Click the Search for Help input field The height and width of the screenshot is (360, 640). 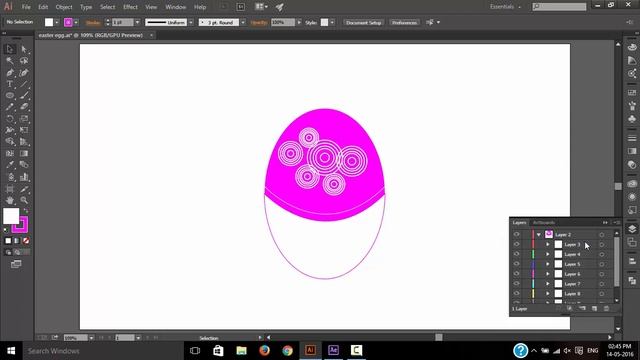559,7
